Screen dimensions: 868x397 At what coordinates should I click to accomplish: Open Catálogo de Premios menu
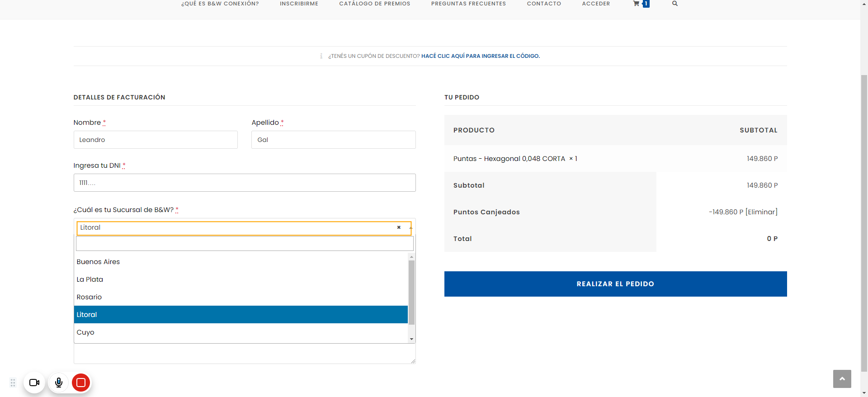click(374, 4)
